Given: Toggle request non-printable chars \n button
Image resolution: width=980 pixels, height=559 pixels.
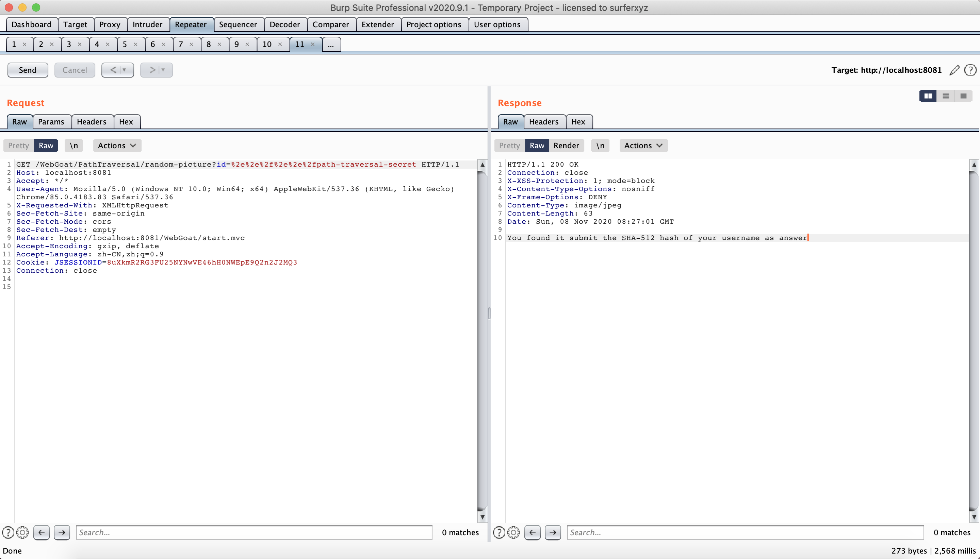Looking at the screenshot, I should (74, 146).
